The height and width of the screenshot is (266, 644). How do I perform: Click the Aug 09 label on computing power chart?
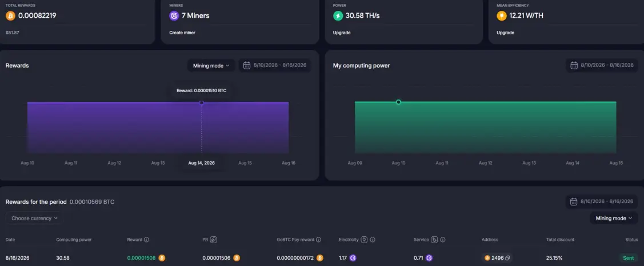(355, 163)
